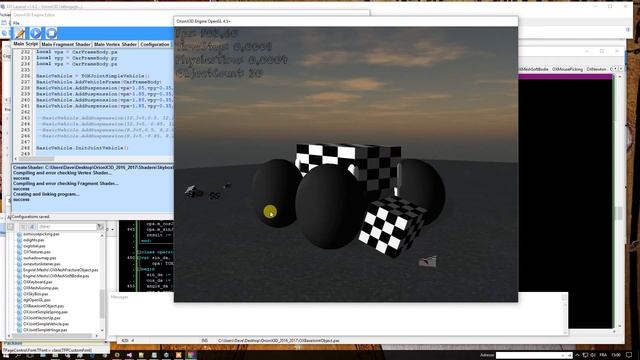Click the Lazarus source editor vertical scrollbar thumb

pyautogui.click(x=620, y=213)
